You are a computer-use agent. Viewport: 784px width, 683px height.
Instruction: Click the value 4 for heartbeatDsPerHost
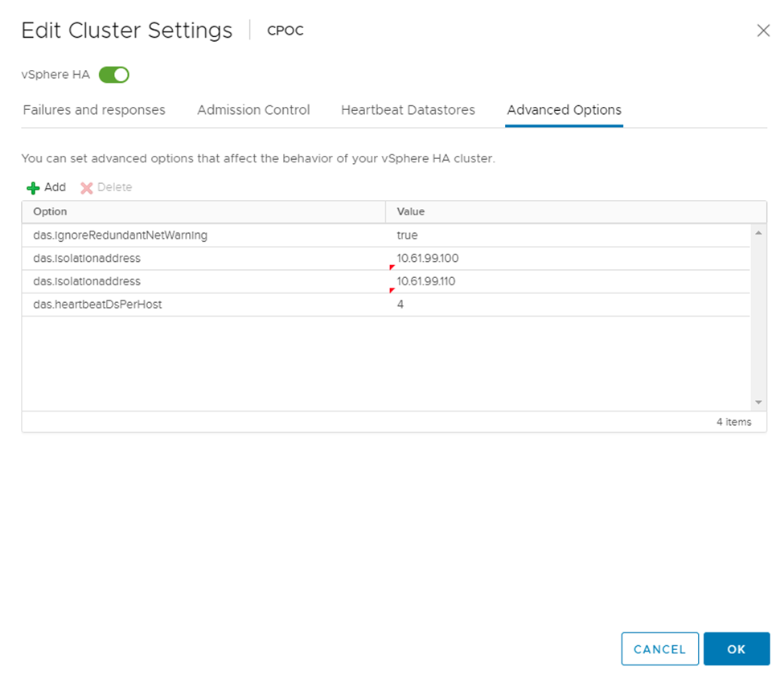(x=400, y=305)
